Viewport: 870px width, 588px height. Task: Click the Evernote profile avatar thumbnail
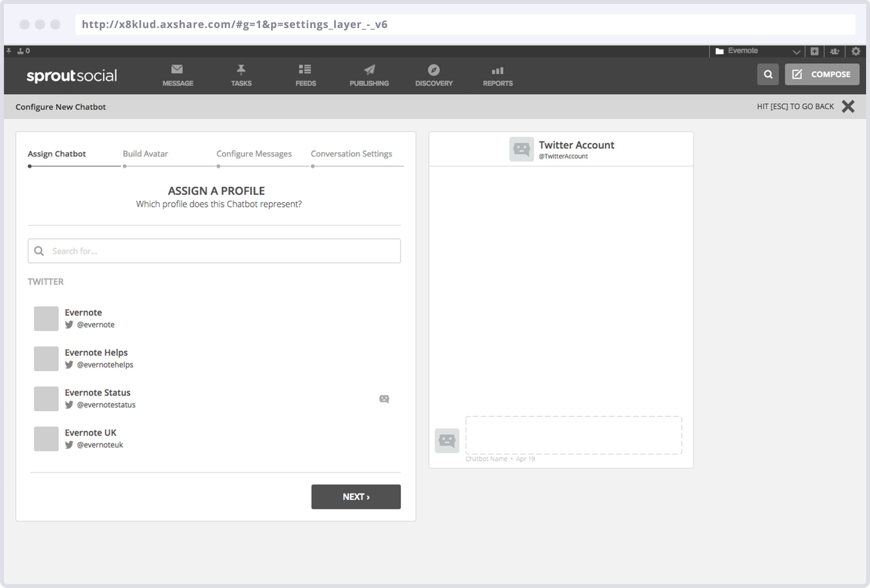click(x=46, y=318)
